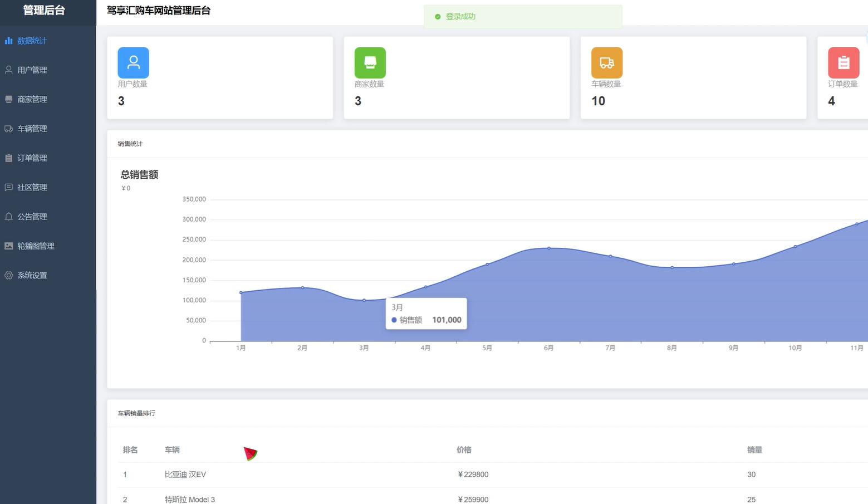Click the 社区管理 chat icon in sidebar

pos(8,187)
